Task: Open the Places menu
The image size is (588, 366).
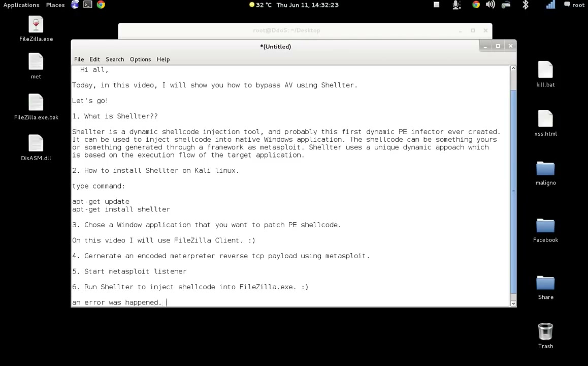Action: pos(55,5)
